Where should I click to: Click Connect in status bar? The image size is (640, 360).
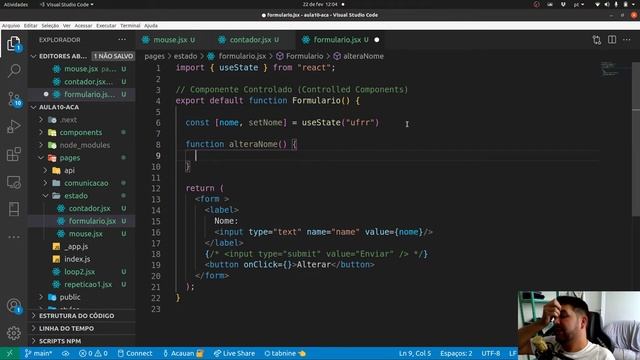(135, 353)
